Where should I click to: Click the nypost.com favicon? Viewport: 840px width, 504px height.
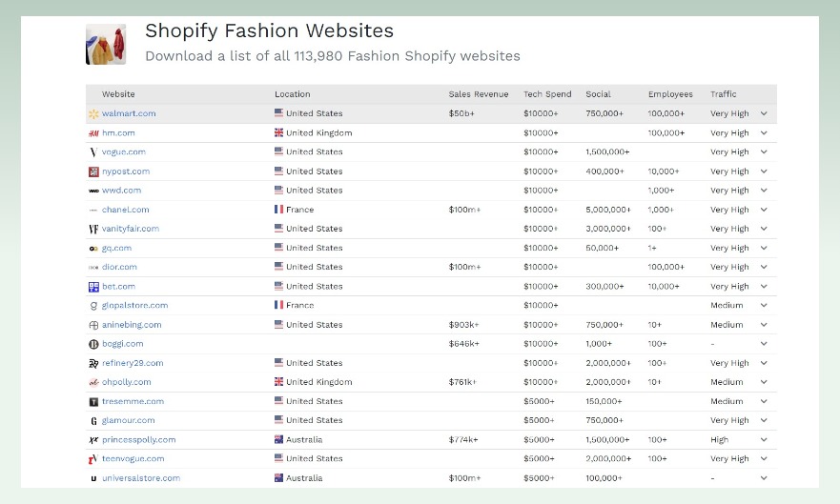[93, 171]
